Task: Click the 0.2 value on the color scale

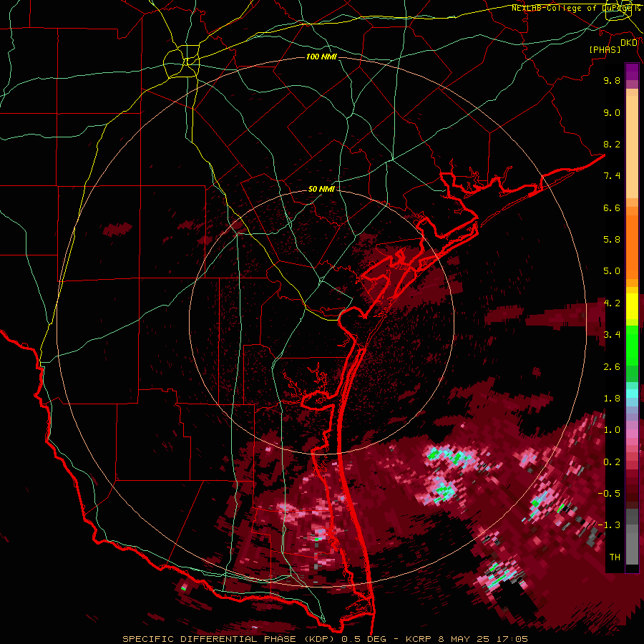Action: [612, 462]
